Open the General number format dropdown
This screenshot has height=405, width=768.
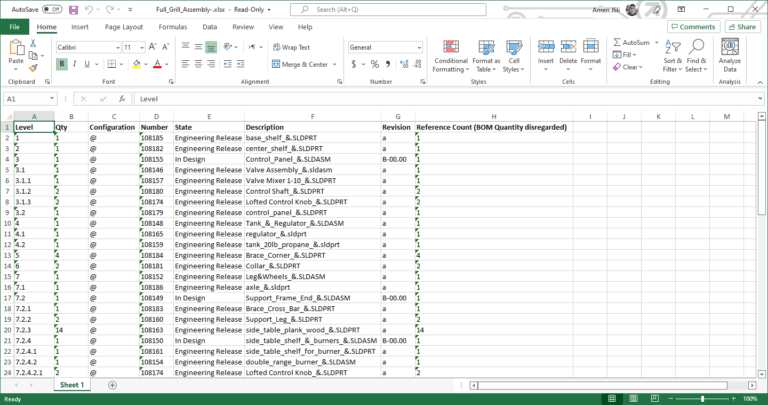click(420, 48)
